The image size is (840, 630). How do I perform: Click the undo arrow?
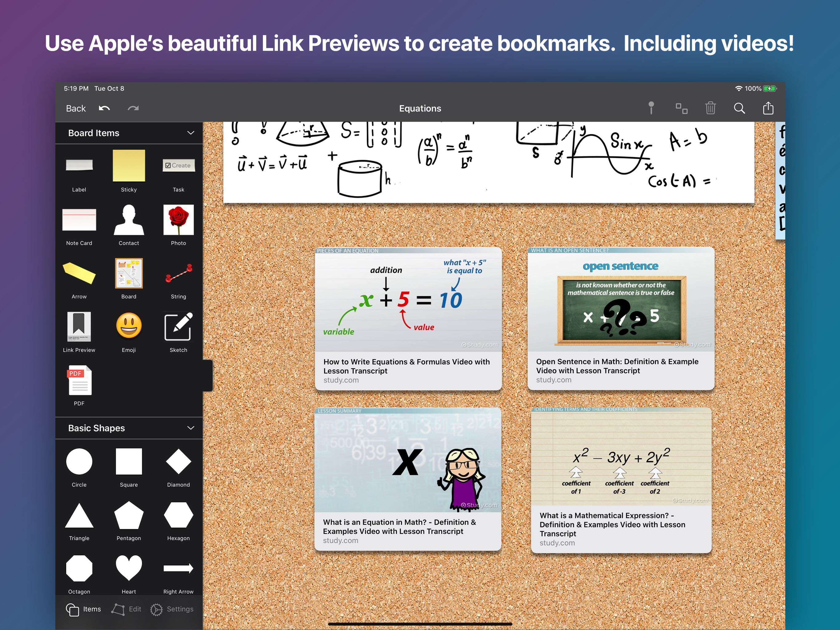105,108
